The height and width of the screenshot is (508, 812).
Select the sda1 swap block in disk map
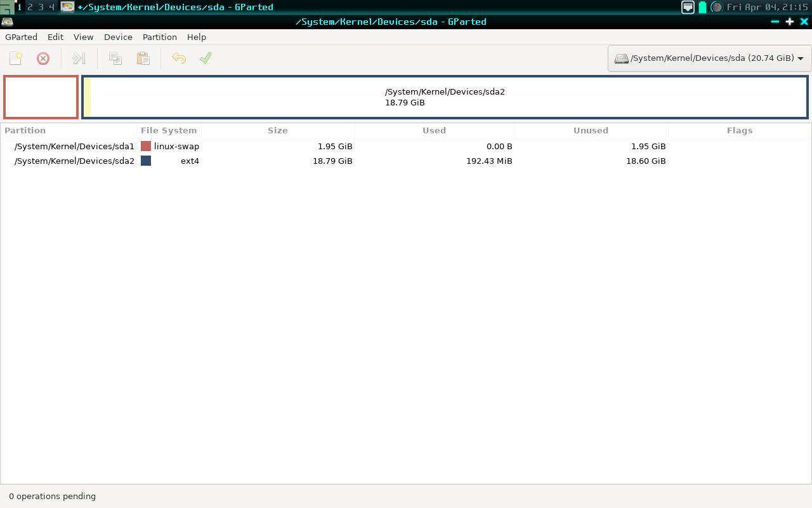[x=41, y=97]
